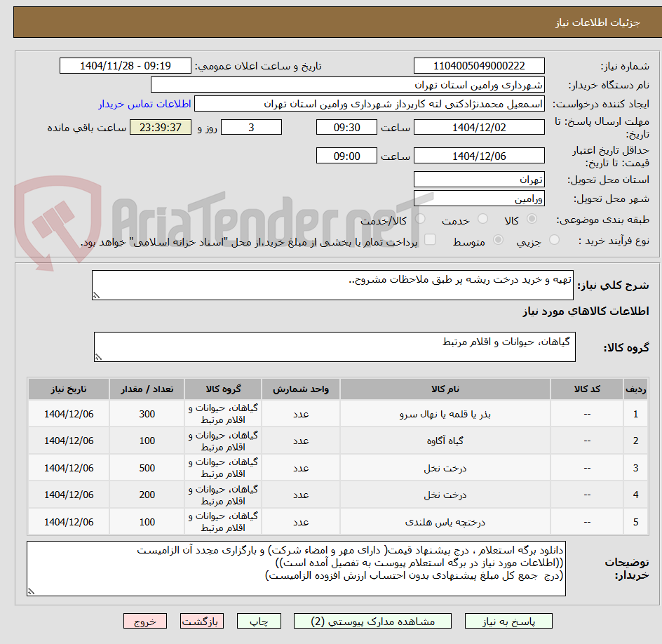Open اطلاعات تماس خریدار link
The image size is (662, 644).
pyautogui.click(x=144, y=104)
